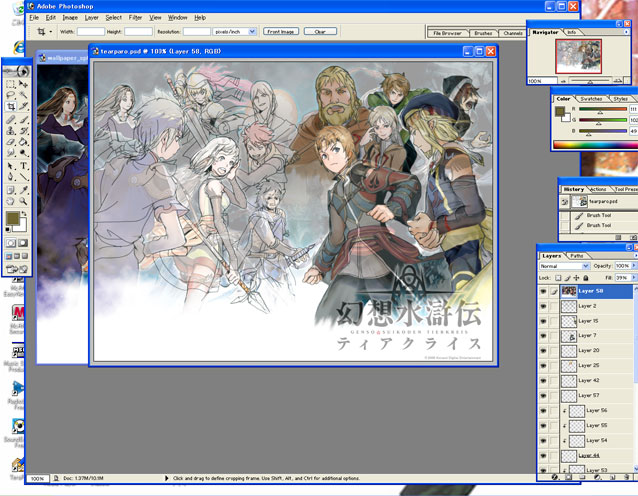Reset default colors icon in toolbox
The width and height of the screenshot is (638, 496).
[8, 230]
